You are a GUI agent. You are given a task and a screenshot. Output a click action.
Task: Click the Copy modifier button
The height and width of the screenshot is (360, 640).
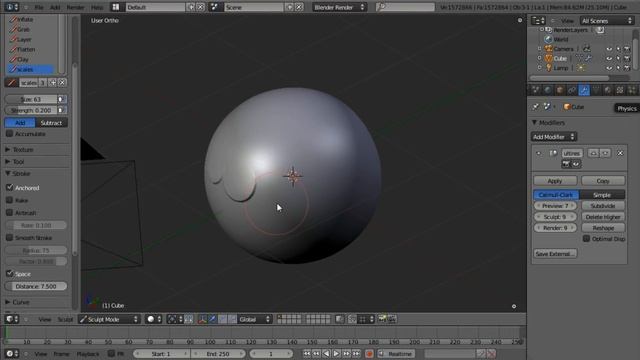pyautogui.click(x=603, y=180)
